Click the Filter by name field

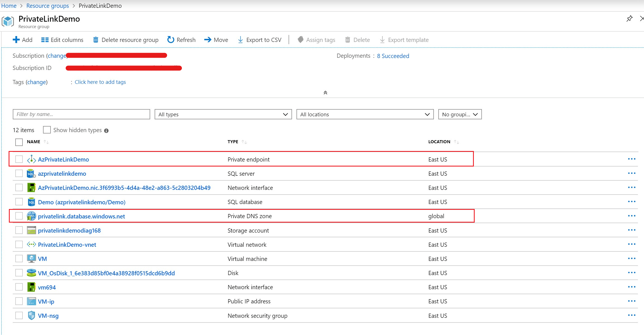(81, 114)
